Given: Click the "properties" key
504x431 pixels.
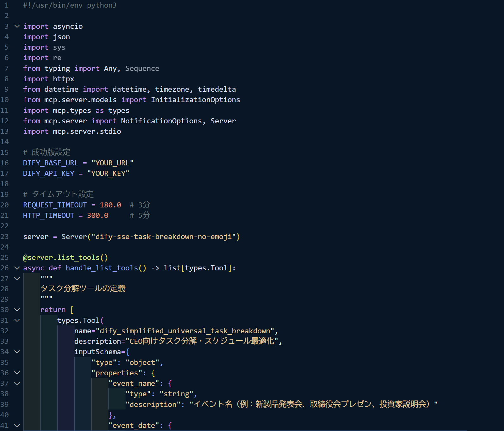Looking at the screenshot, I should point(117,373).
